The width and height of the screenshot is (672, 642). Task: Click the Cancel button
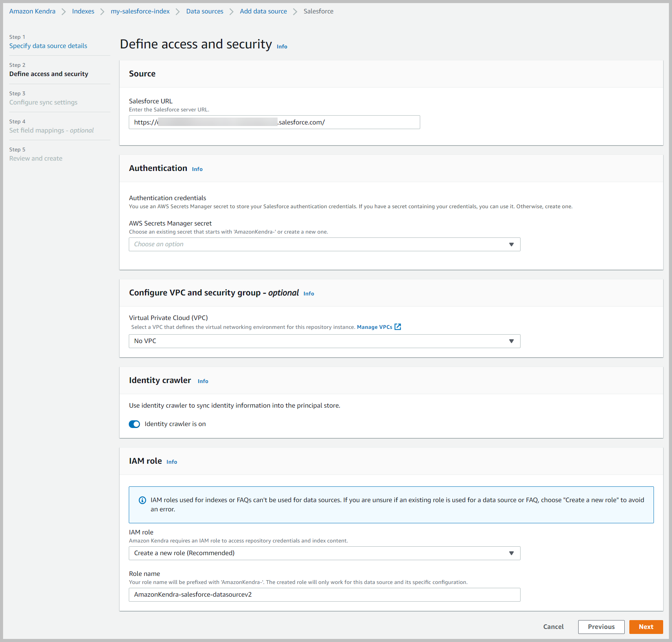(x=553, y=627)
